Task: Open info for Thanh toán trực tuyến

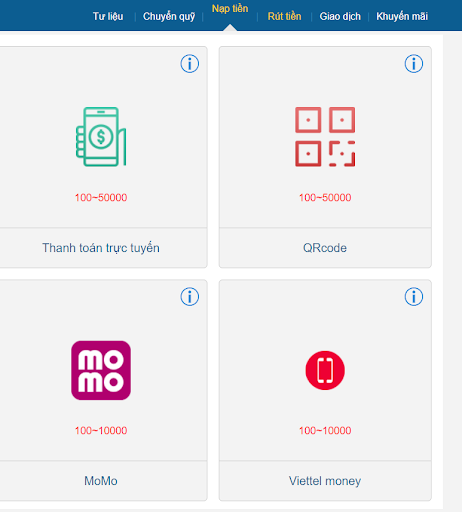Action: (x=190, y=64)
